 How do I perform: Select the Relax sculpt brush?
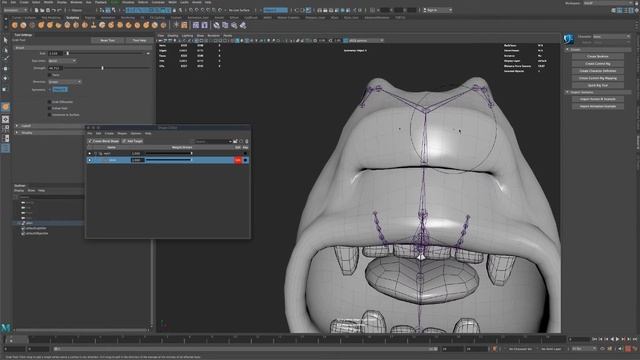(32, 25)
